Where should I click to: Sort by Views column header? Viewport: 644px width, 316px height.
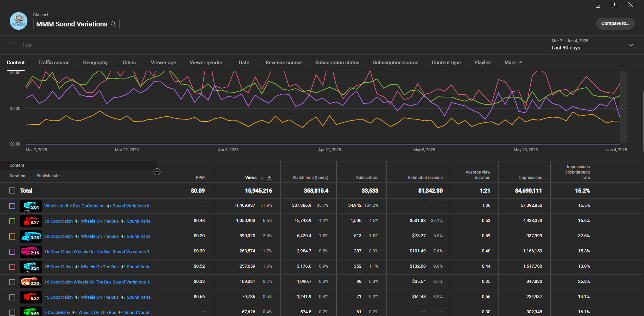(251, 178)
